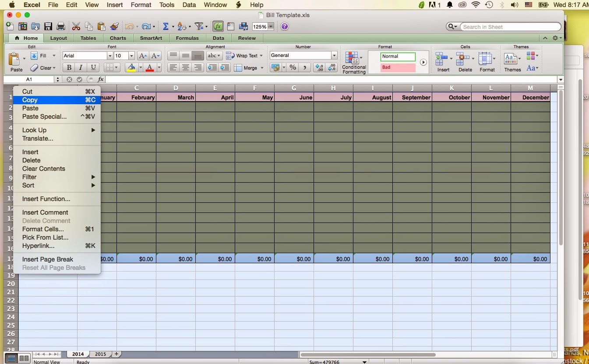Click the Name Box showing A1

(x=29, y=79)
